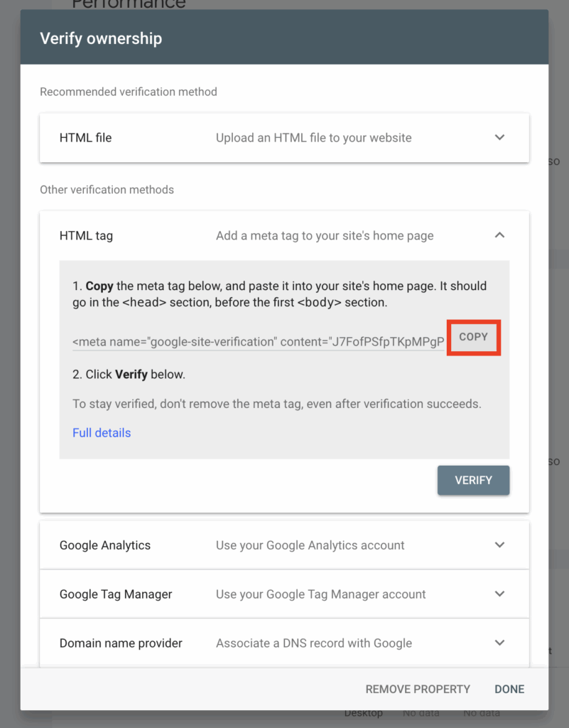This screenshot has height=728, width=569.
Task: Select the HTML file method title
Action: pyautogui.click(x=85, y=138)
